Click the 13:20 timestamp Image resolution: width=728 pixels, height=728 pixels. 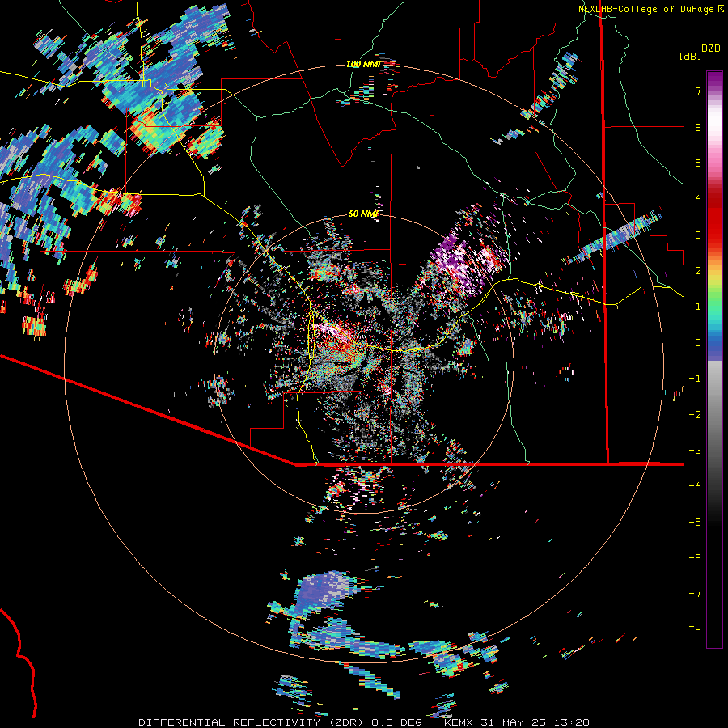coord(574,722)
